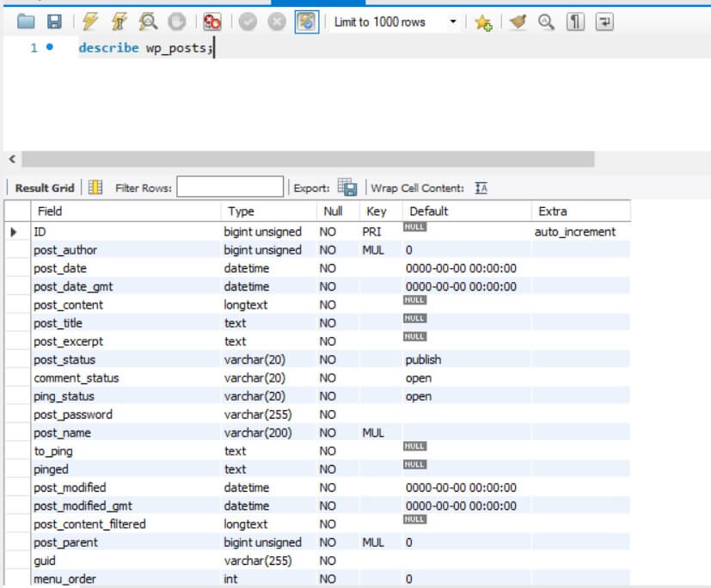Save the script with floppy disk icon
711x588 pixels.
(54, 21)
